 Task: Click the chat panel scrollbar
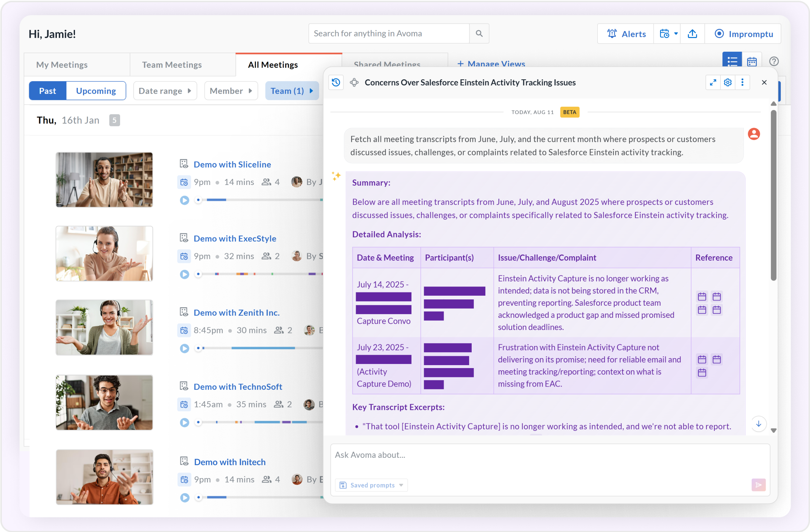click(x=773, y=196)
